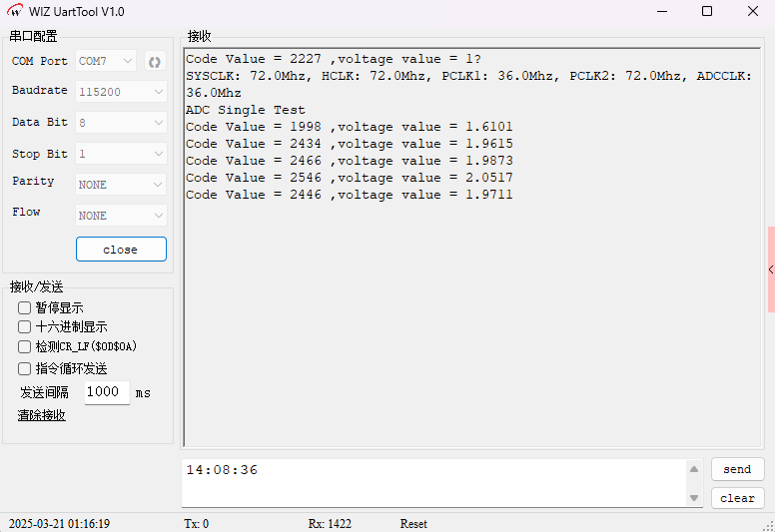Click the send box scroll down arrow
The height and width of the screenshot is (532, 775).
coord(694,497)
